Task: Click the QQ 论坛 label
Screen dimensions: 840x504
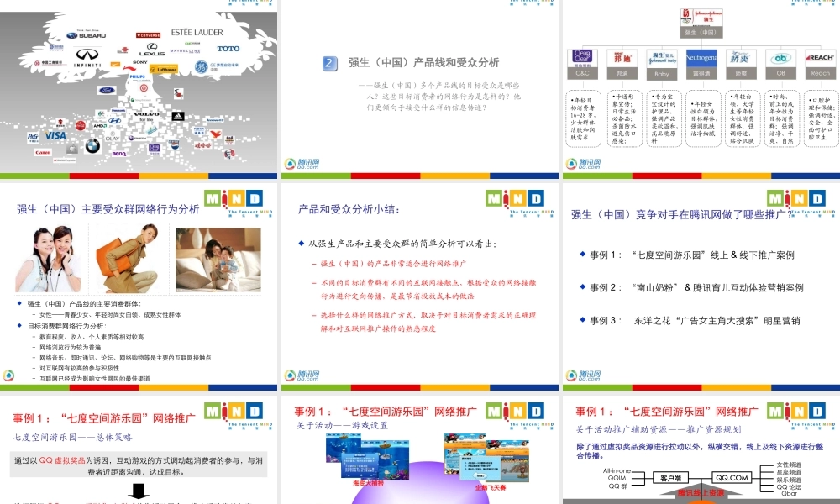Action: pyautogui.click(x=789, y=487)
